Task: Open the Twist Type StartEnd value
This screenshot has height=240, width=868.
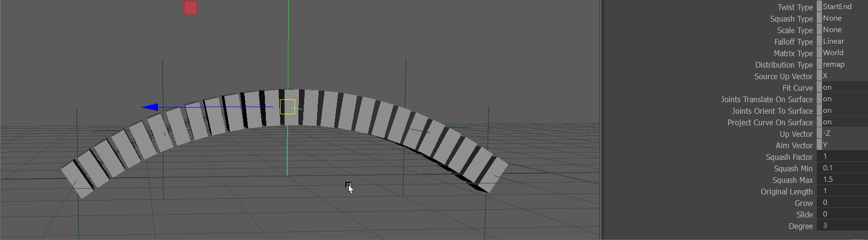Action: pos(843,7)
